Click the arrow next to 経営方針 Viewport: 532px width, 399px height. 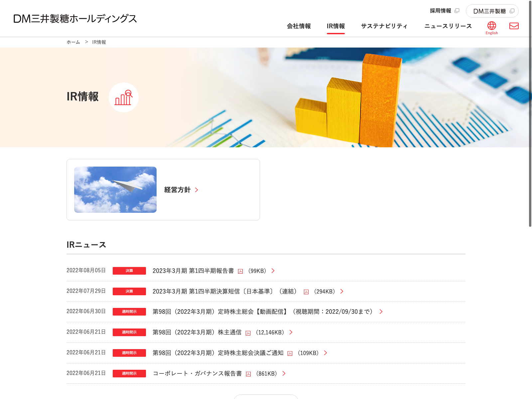click(197, 190)
